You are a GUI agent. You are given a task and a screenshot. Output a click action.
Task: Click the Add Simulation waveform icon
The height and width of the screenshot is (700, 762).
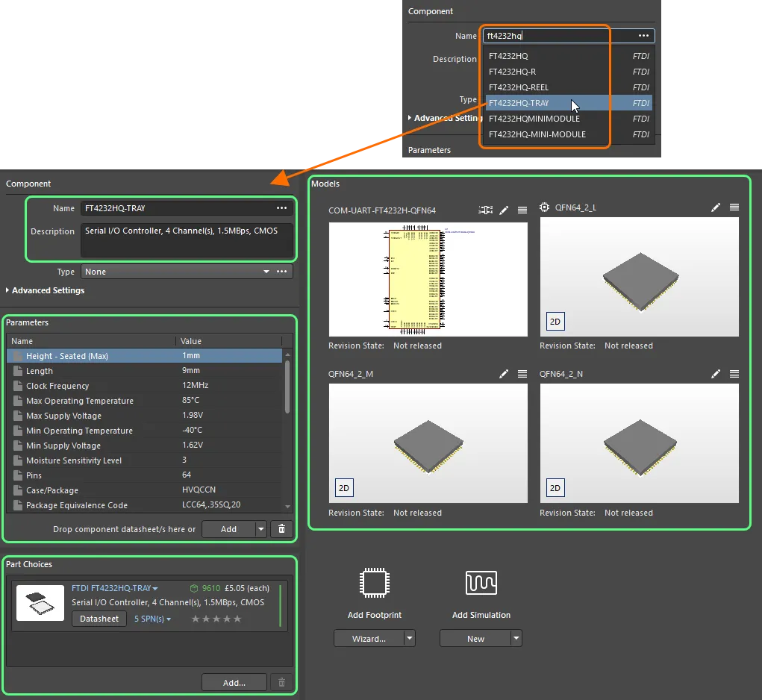(x=481, y=583)
